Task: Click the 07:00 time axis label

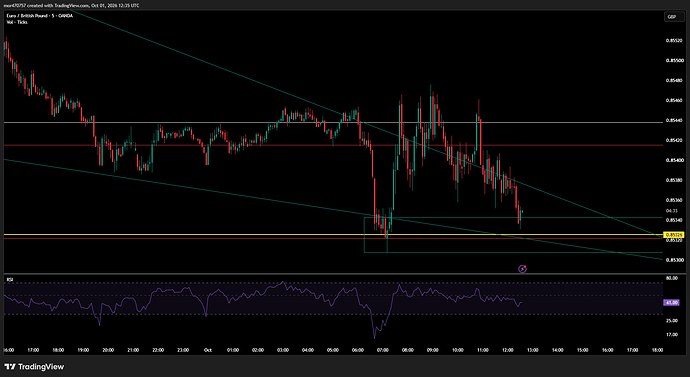Action: 383,351
